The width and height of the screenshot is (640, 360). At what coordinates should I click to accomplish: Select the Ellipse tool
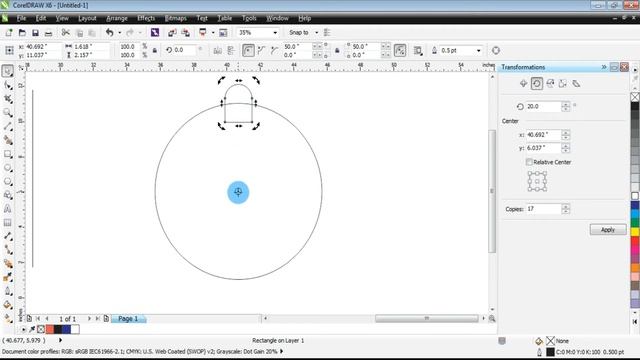(8, 168)
